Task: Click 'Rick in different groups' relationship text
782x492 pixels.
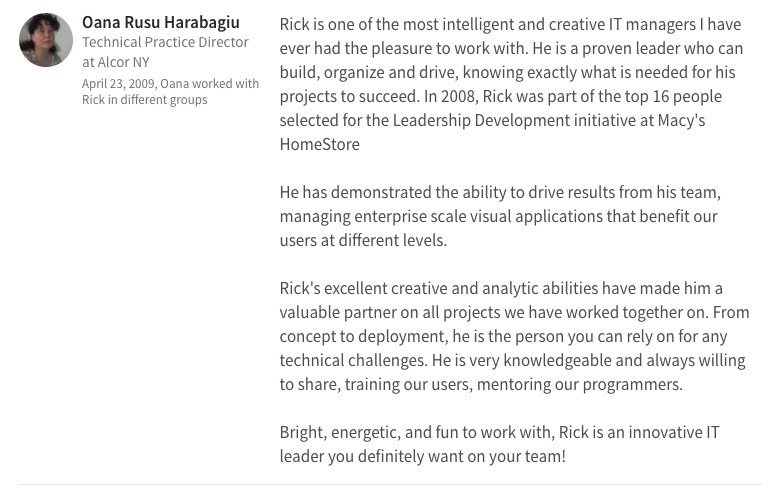Action: [x=145, y=100]
